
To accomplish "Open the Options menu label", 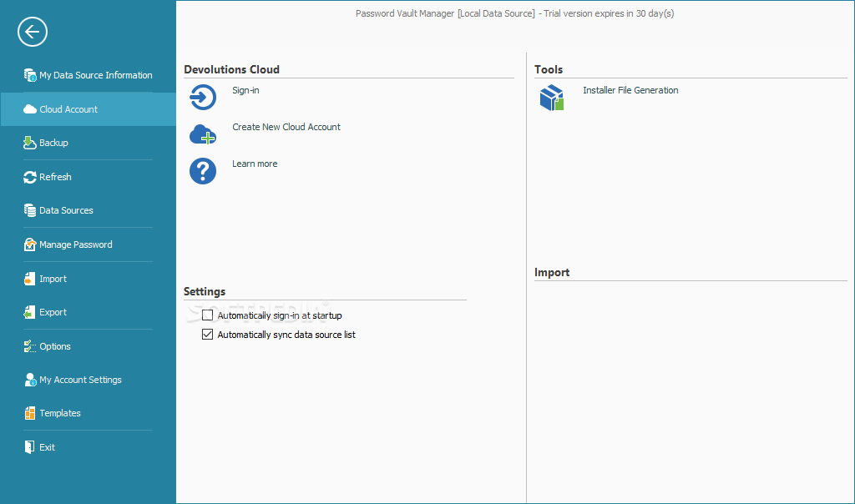I will pos(55,346).
